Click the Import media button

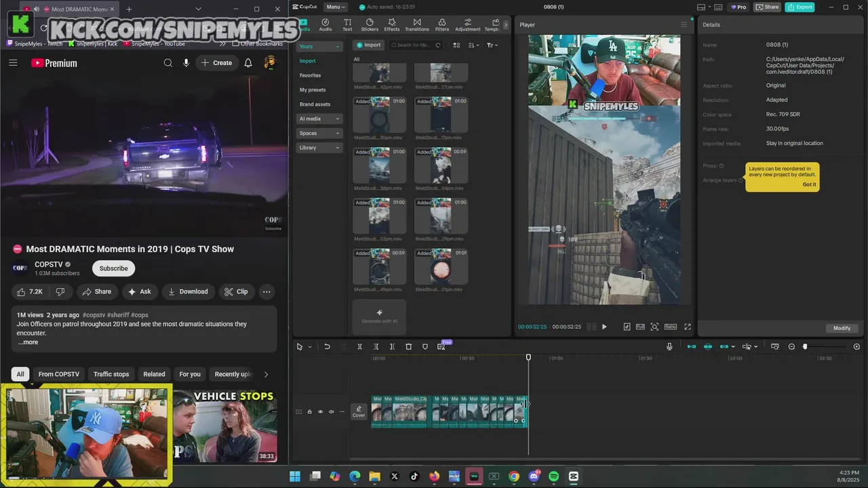coord(369,45)
